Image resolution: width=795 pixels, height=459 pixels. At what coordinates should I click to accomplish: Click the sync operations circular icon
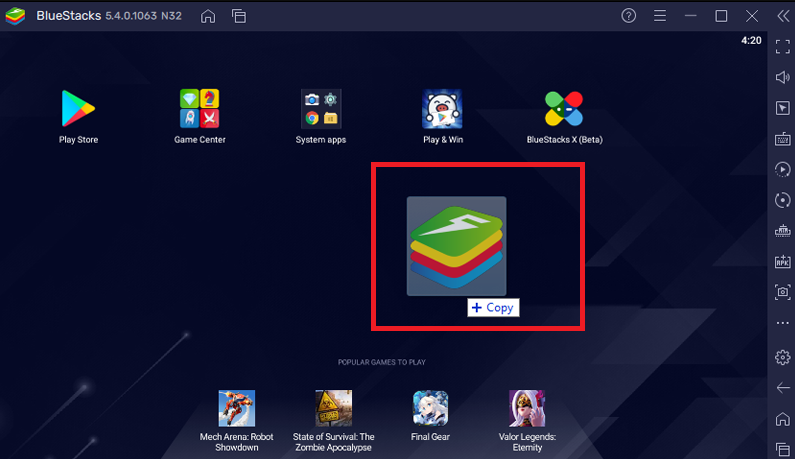[782, 200]
